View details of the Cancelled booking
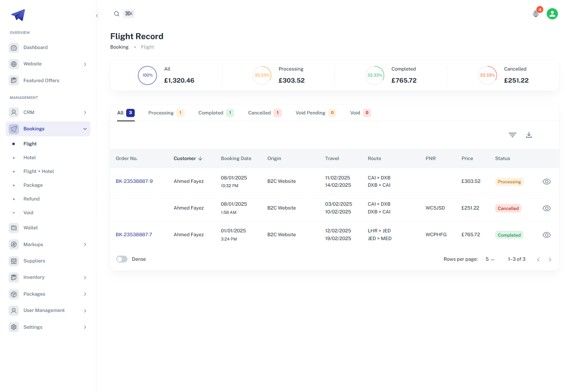 point(547,208)
